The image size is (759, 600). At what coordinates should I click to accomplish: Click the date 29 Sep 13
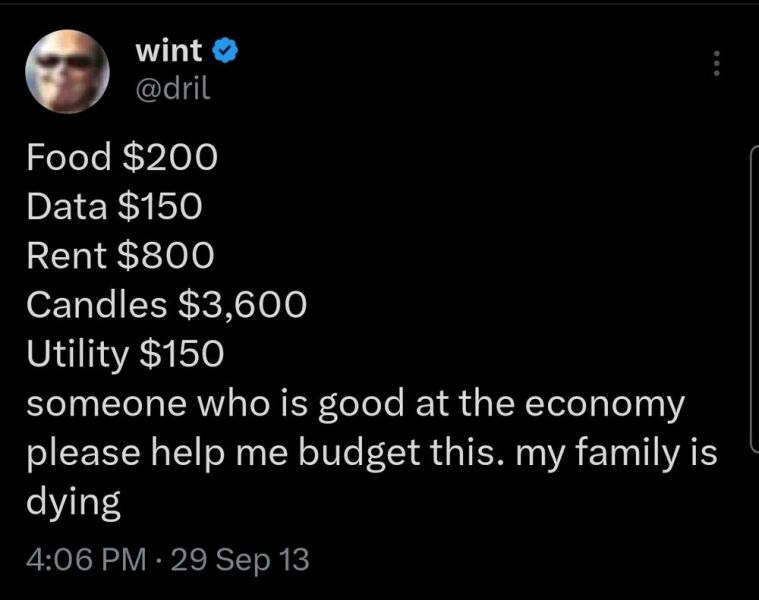point(241,558)
